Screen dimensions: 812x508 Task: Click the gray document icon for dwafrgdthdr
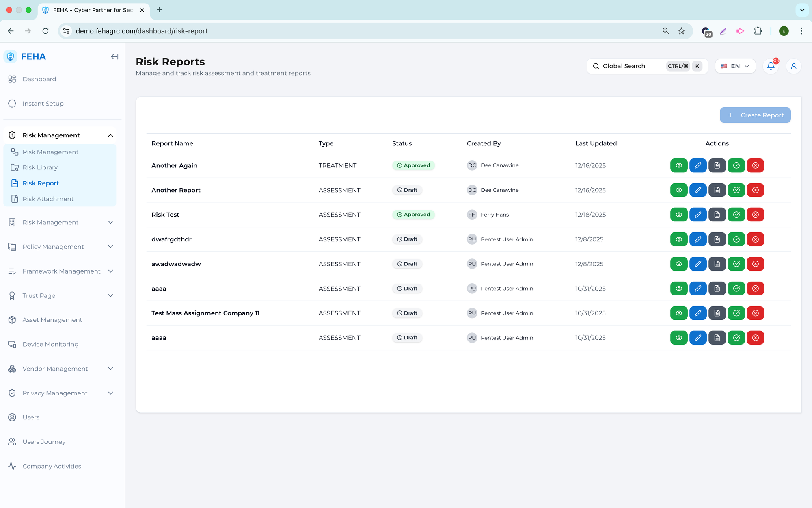click(717, 239)
